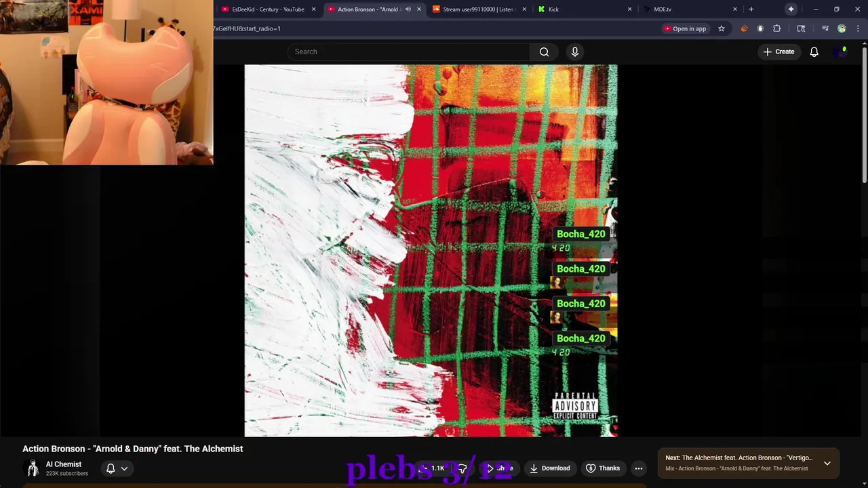Close the SoundCloud Stream tab

coord(524,9)
